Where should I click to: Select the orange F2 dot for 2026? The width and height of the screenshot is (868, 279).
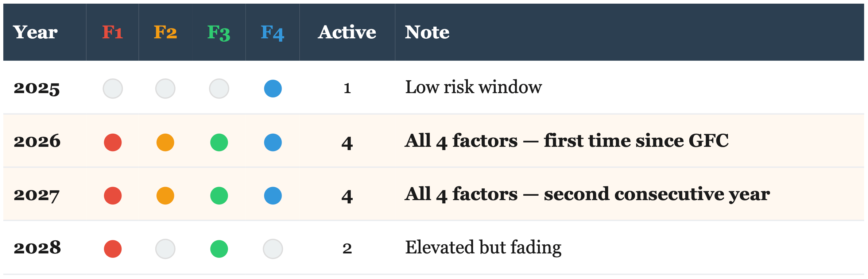click(x=165, y=142)
